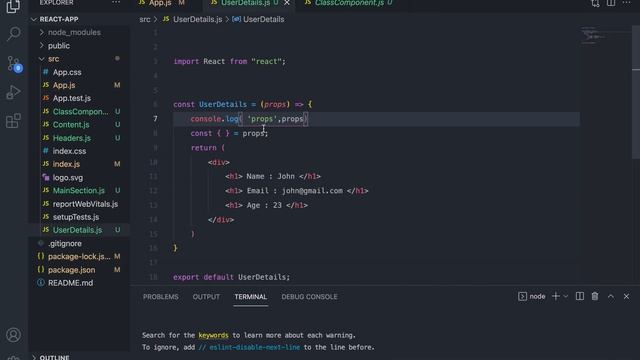Select the node terminal instance
The image size is (640, 360).
[532, 297]
